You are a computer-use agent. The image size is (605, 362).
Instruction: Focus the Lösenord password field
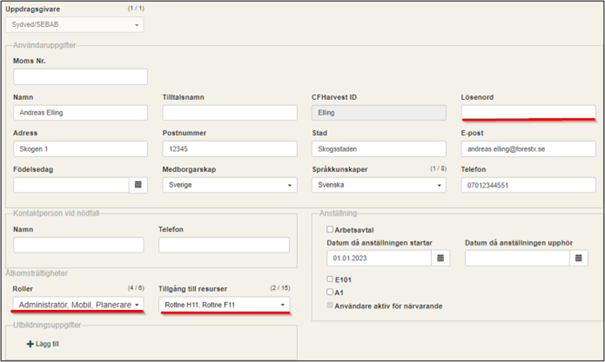(x=528, y=112)
